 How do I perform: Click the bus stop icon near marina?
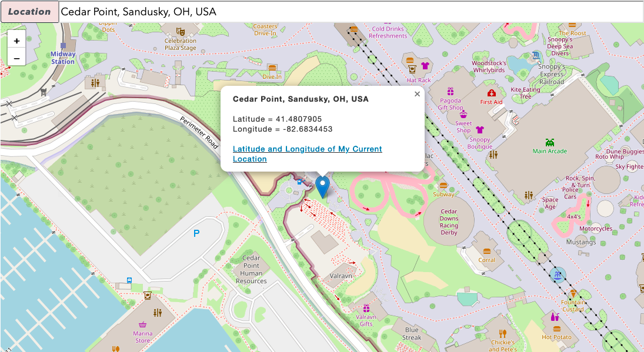[129, 281]
